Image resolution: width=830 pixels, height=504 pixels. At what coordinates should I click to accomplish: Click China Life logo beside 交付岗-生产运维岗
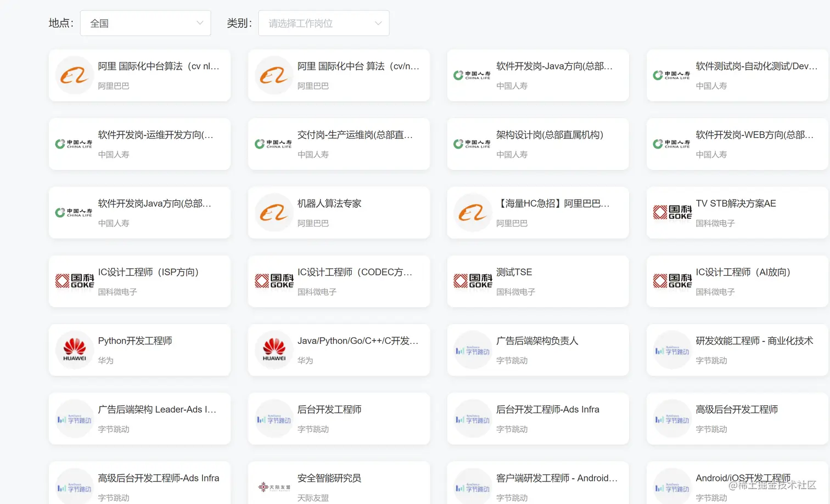274,144
